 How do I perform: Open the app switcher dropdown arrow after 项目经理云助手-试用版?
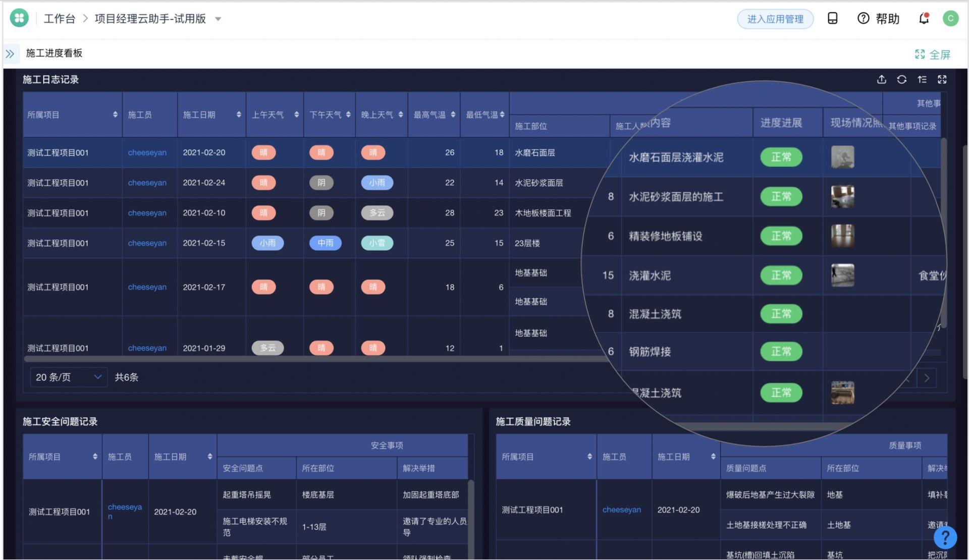click(218, 19)
